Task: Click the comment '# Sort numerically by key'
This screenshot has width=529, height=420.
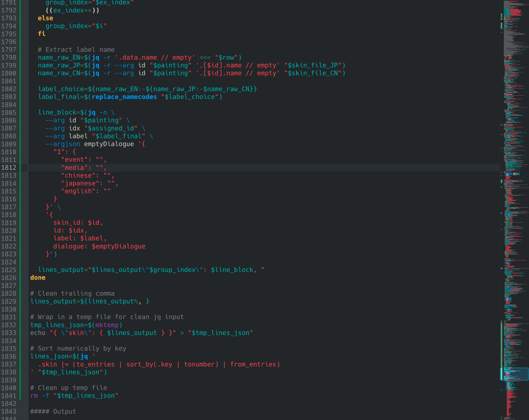Action: click(78, 348)
